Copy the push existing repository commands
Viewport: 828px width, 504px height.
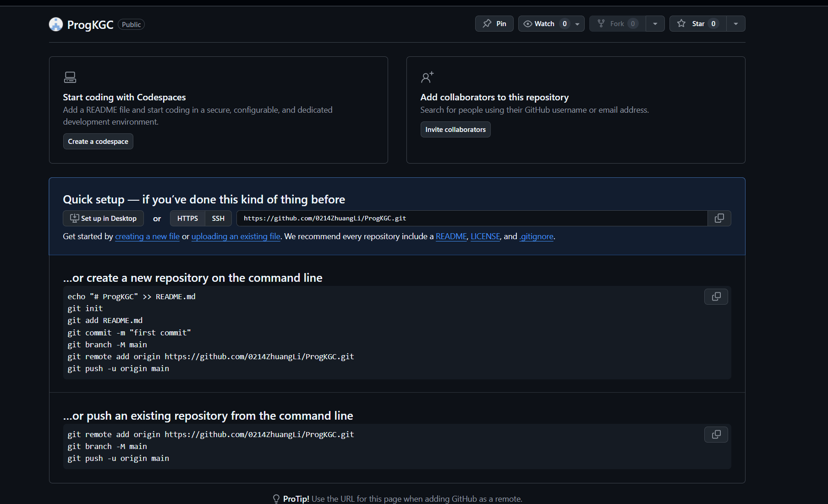click(x=716, y=434)
